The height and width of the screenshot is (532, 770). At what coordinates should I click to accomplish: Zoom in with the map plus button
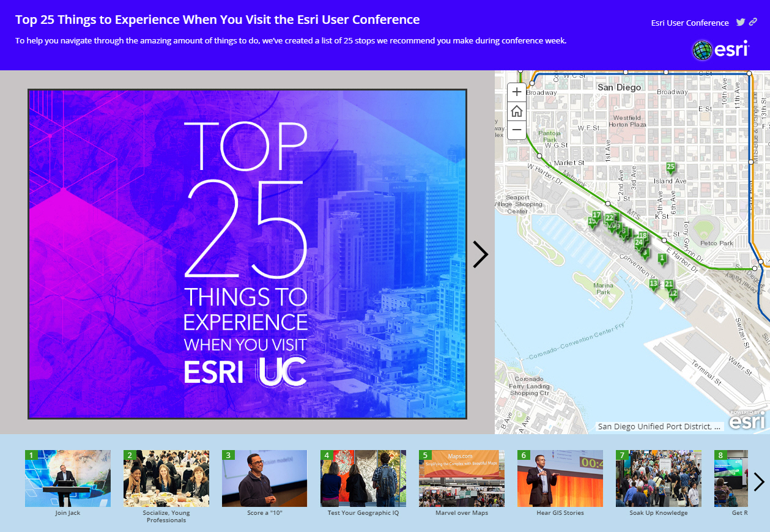point(517,92)
